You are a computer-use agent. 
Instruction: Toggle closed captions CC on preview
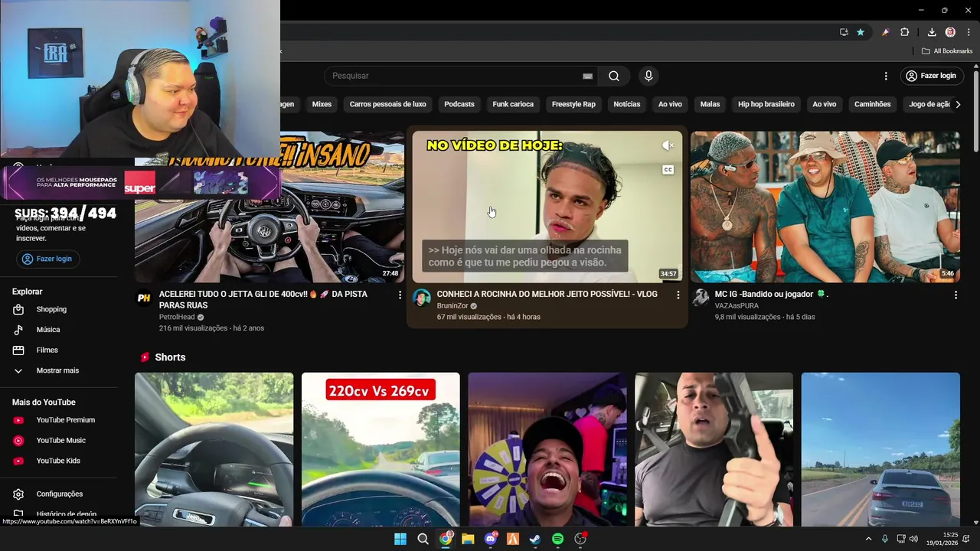tap(668, 170)
